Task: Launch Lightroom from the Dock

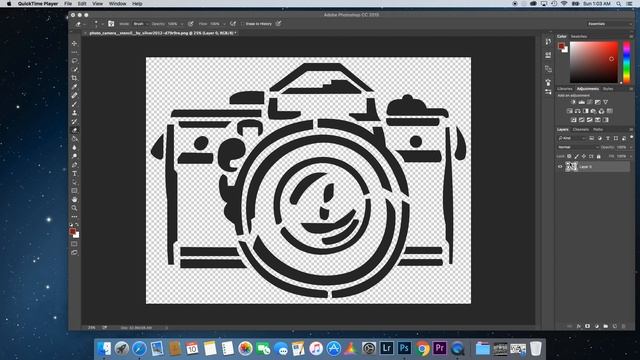Action: (387, 348)
